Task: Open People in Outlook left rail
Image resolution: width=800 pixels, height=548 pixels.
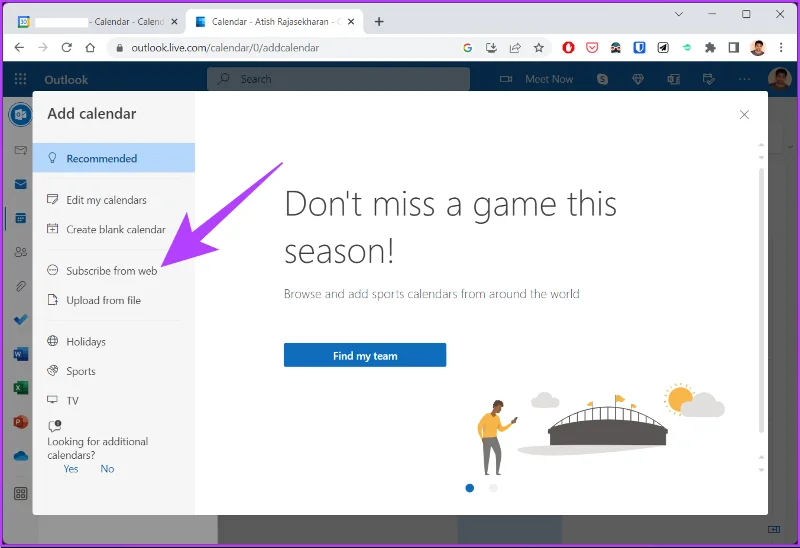Action: [x=20, y=252]
